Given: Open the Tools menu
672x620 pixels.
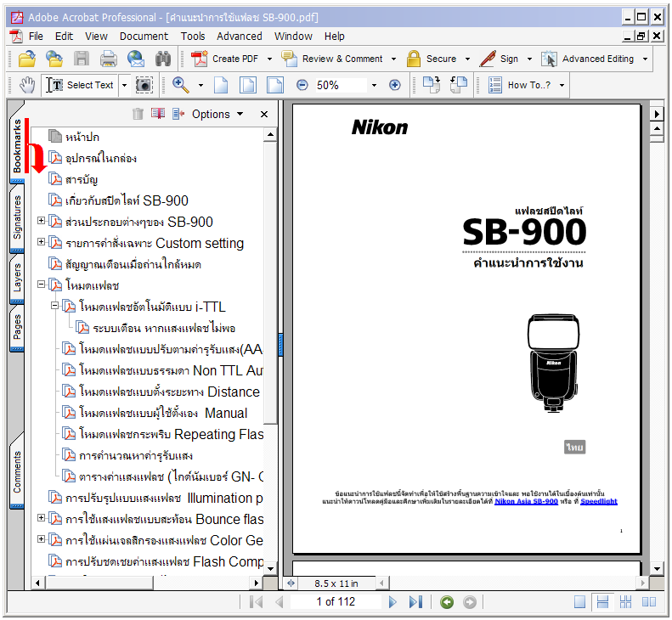Looking at the screenshot, I should click(193, 37).
